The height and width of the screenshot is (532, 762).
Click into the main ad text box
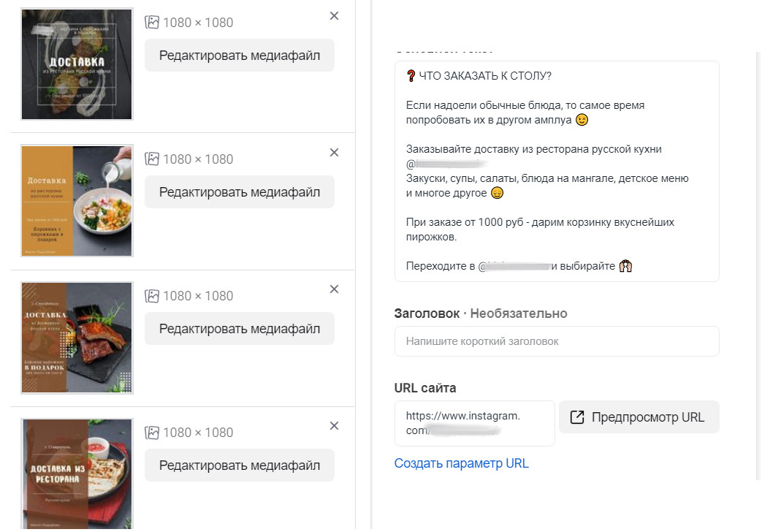pos(557,171)
